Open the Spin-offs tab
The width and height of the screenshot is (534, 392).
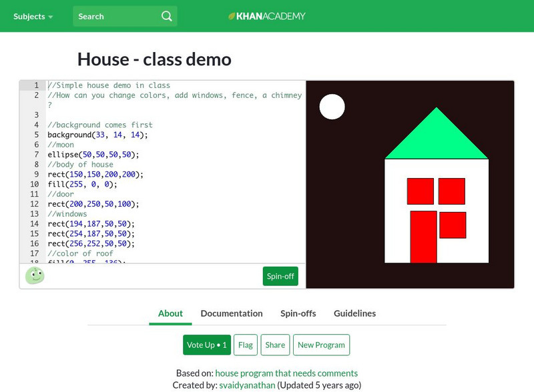coord(298,313)
